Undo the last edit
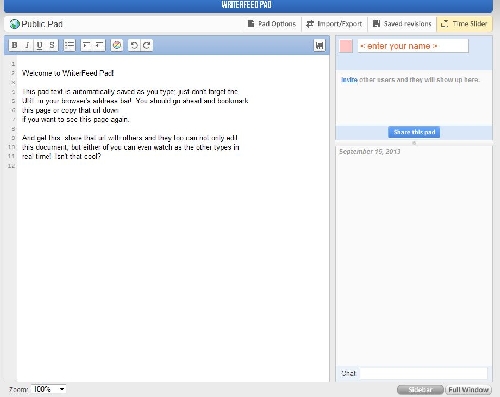The height and width of the screenshot is (397, 500). 134,45
